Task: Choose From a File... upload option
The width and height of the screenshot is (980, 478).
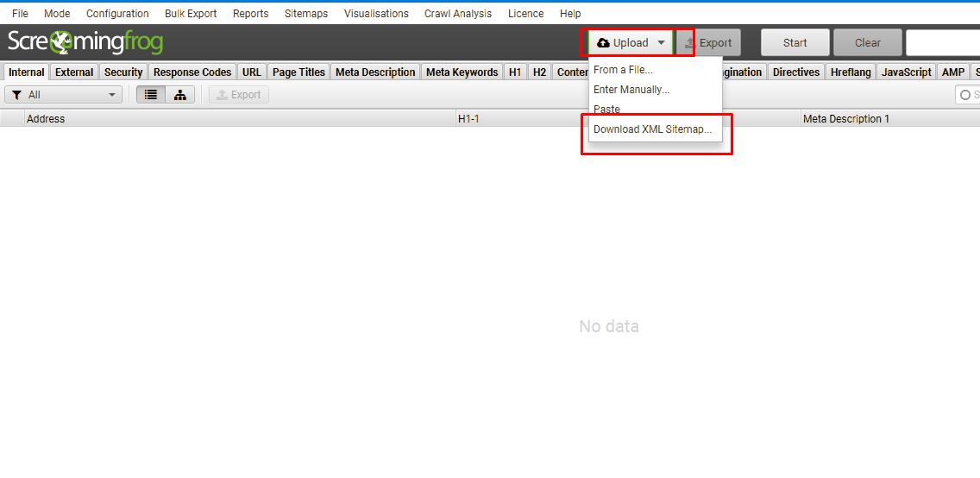Action: [655, 70]
